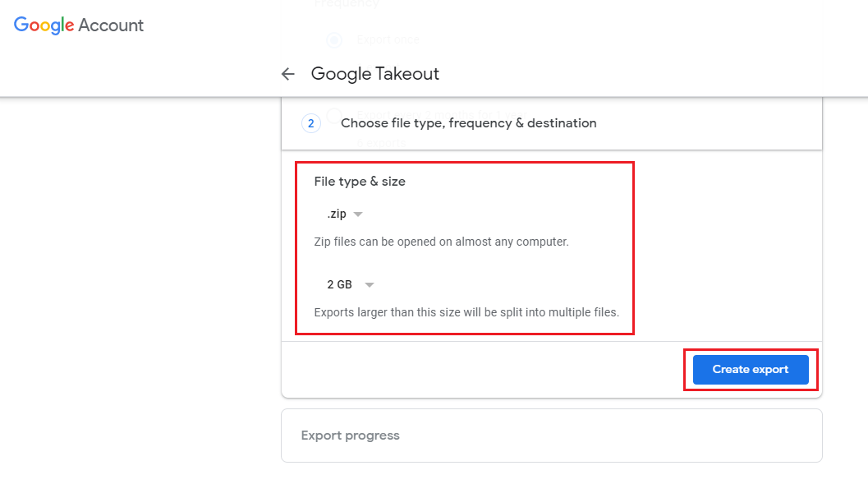This screenshot has width=868, height=484.
Task: Click the arrow next to .zip
Action: (x=358, y=214)
